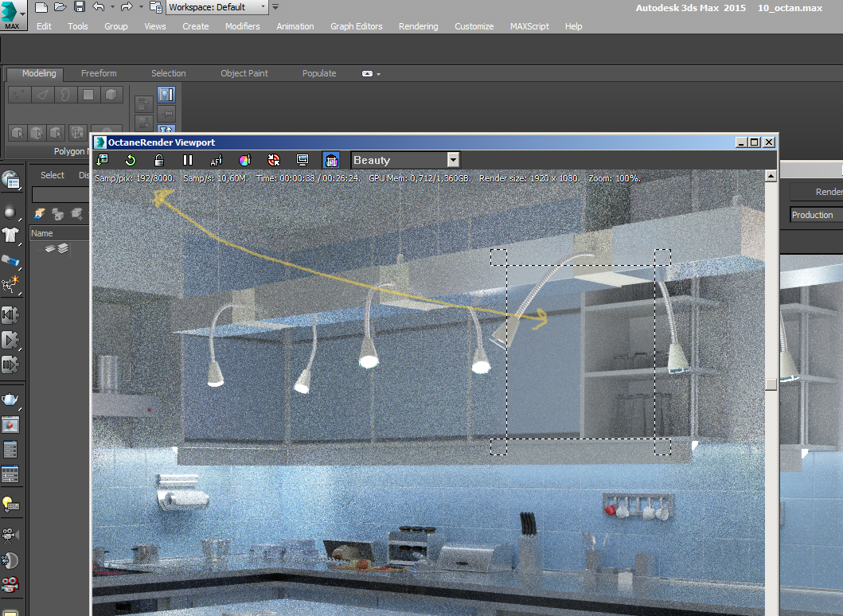
Task: Click Next Modifier stack arrow button
Action: [143, 123]
